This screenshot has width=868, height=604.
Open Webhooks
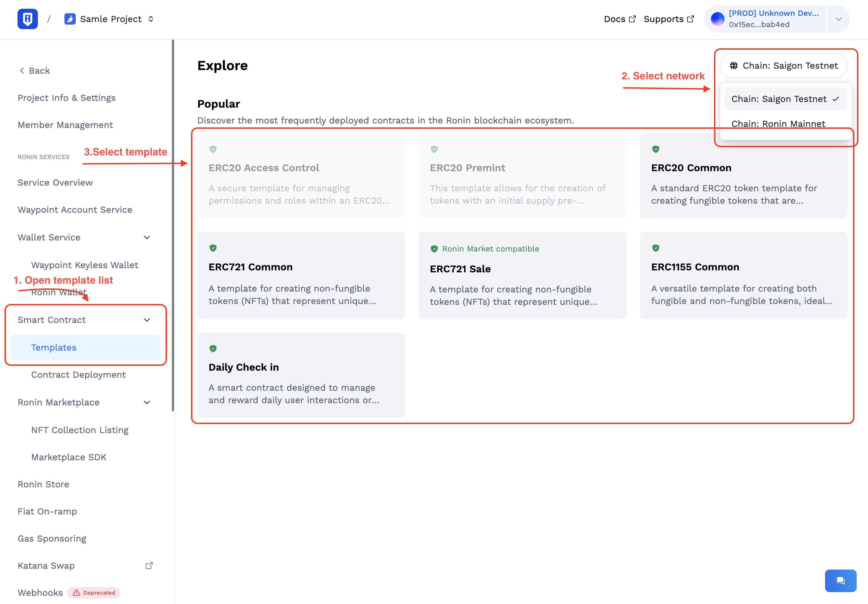(40, 593)
